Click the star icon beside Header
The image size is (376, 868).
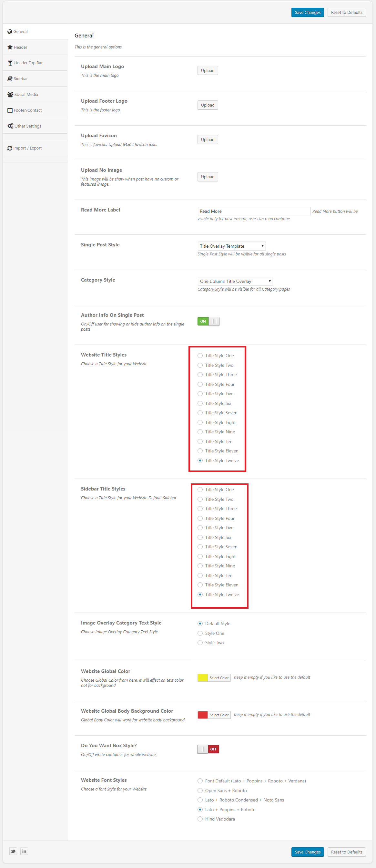tap(10, 47)
